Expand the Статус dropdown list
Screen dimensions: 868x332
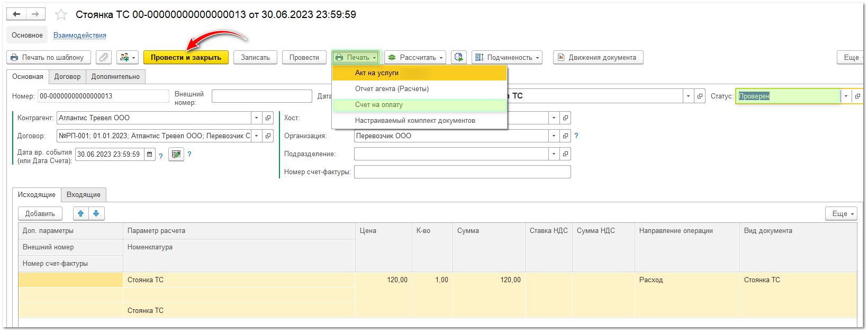[x=846, y=96]
